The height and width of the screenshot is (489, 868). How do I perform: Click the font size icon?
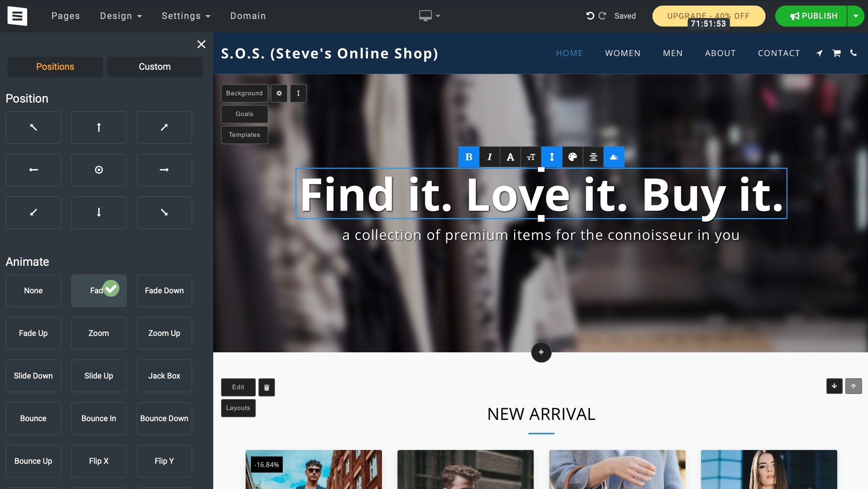[x=531, y=157]
